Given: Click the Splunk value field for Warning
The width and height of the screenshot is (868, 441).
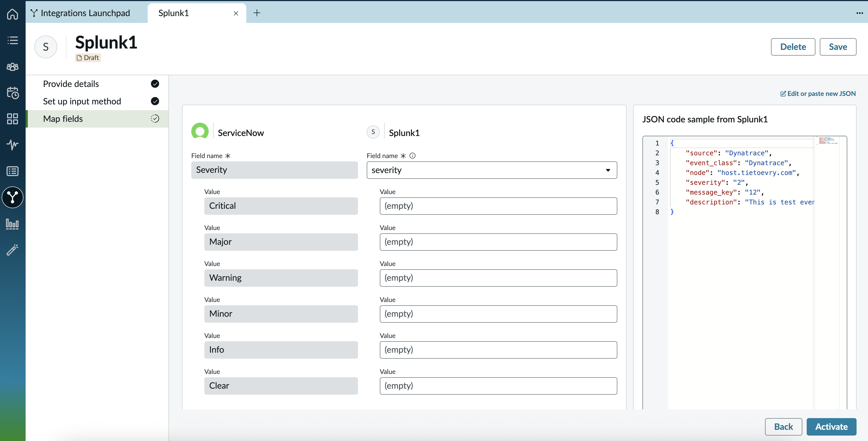Looking at the screenshot, I should 498,278.
